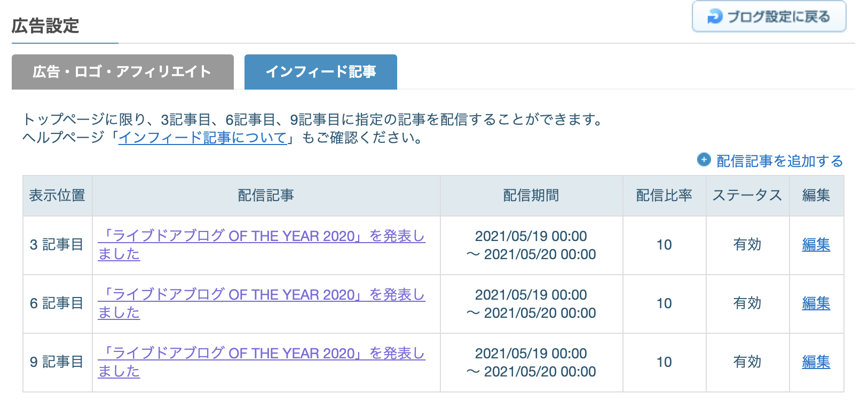Open the article link in the 6 記事目 row
Screen dimensions: 868x417
(x=262, y=303)
